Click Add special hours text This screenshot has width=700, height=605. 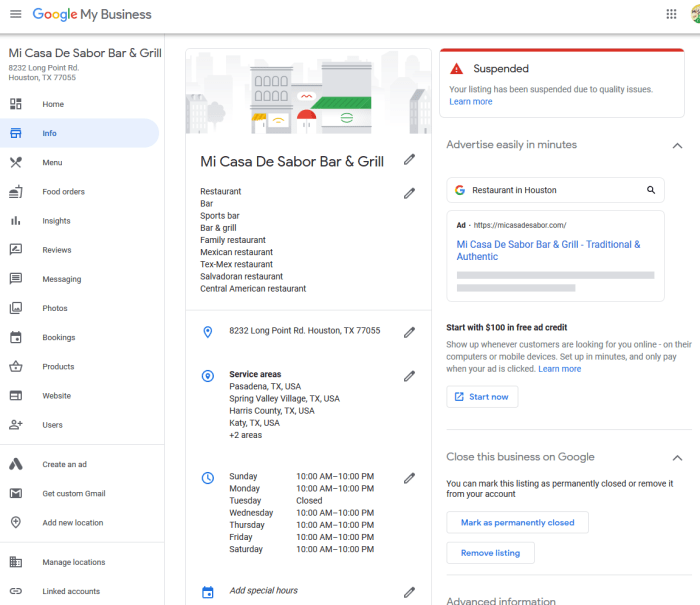[x=263, y=590]
